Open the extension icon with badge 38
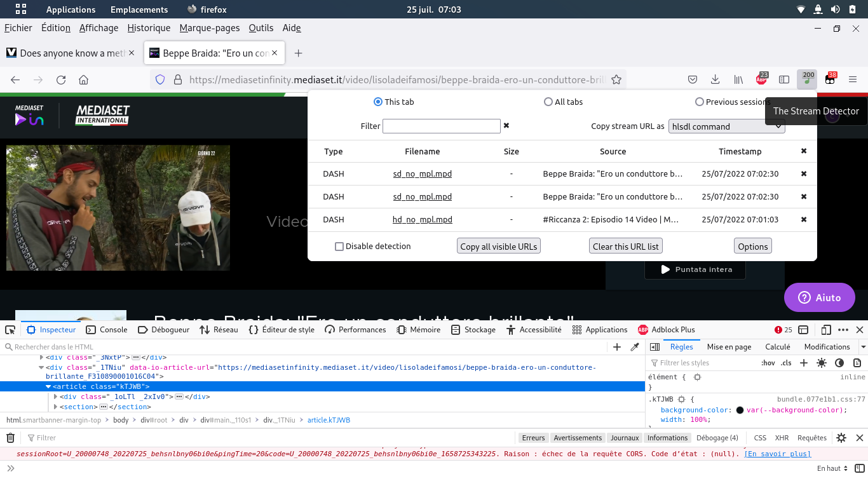The image size is (868, 488). [x=831, y=79]
